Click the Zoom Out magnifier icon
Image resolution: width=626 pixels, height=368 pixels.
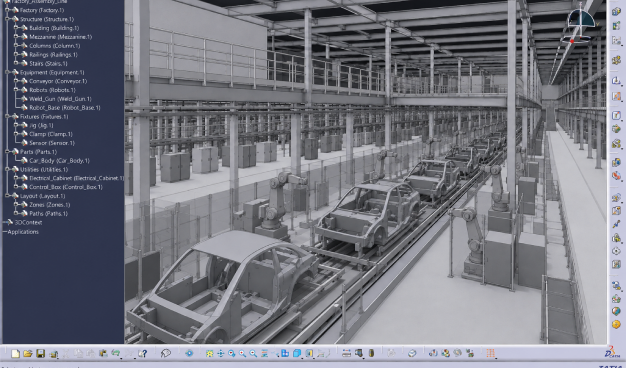click(253, 353)
